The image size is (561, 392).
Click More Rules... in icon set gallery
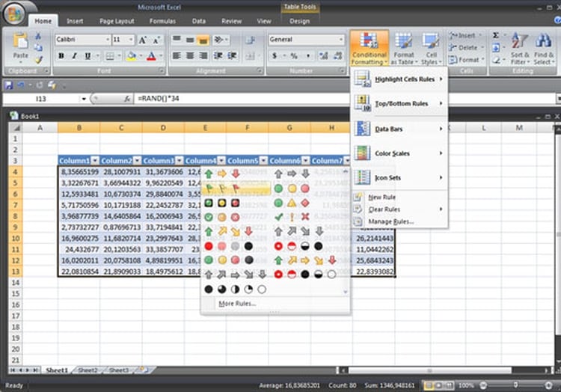(x=236, y=303)
